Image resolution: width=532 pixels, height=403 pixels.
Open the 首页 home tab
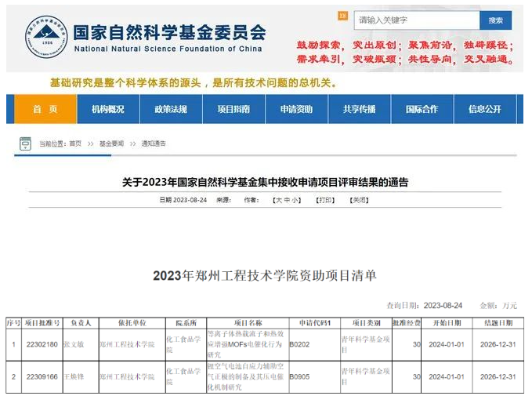45,109
